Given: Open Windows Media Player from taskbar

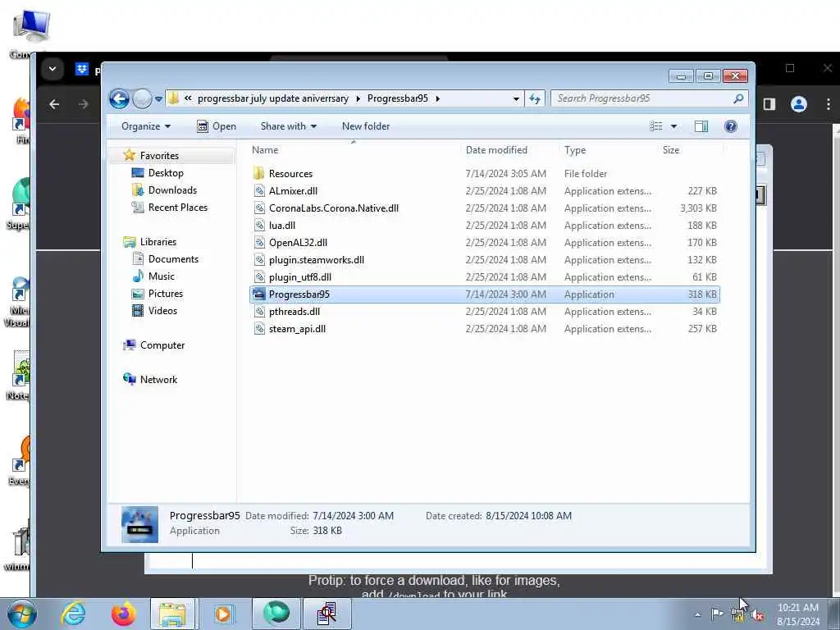Looking at the screenshot, I should (223, 614).
